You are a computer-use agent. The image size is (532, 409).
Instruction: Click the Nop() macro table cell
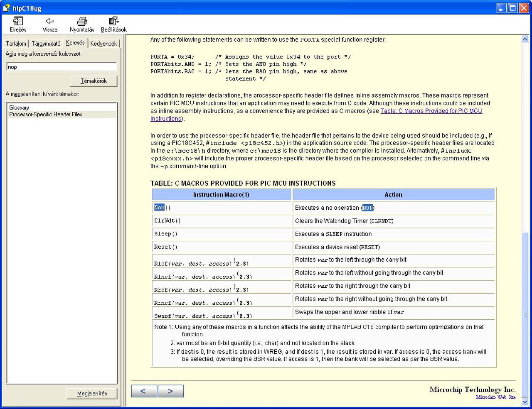pyautogui.click(x=222, y=208)
